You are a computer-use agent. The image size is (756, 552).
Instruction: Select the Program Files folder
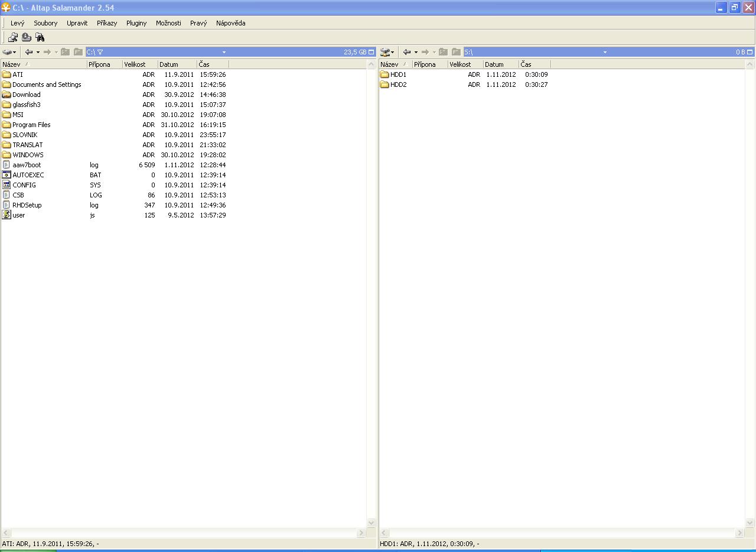pyautogui.click(x=31, y=125)
